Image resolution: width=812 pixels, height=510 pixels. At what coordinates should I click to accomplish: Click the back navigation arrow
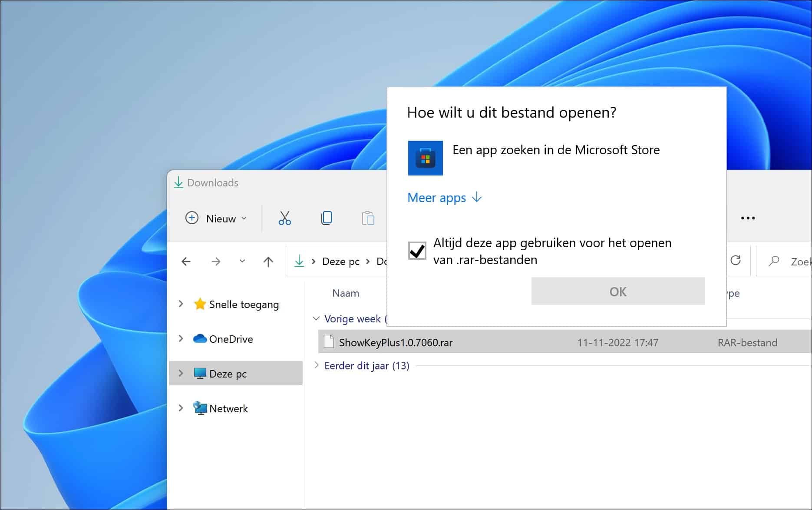point(186,261)
